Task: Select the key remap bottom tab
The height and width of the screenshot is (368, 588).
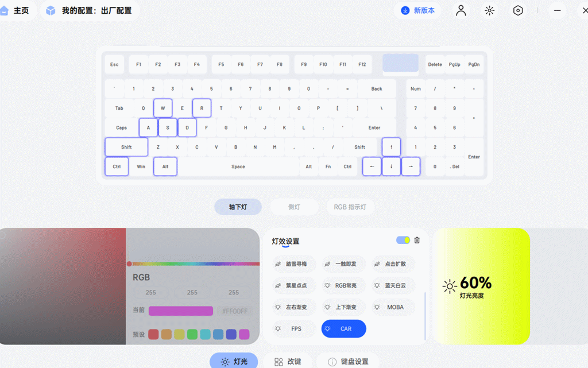Action: click(x=288, y=361)
